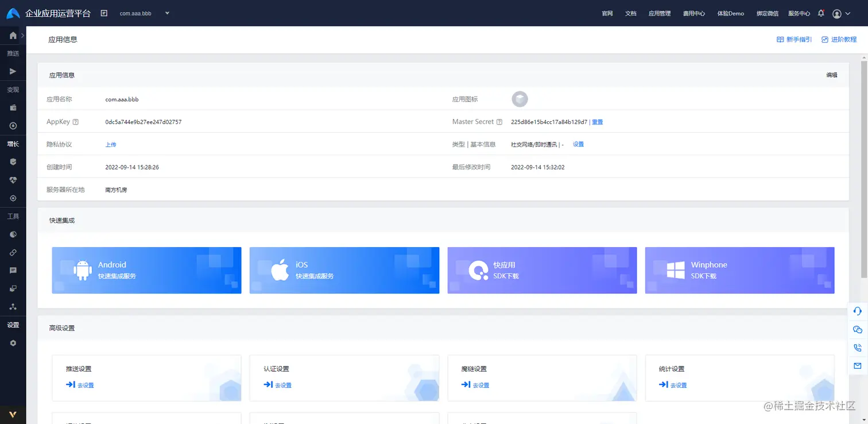This screenshot has height=424, width=868.
Task: Click the creation time 2022-09-14 15:28:26
Action: (132, 167)
